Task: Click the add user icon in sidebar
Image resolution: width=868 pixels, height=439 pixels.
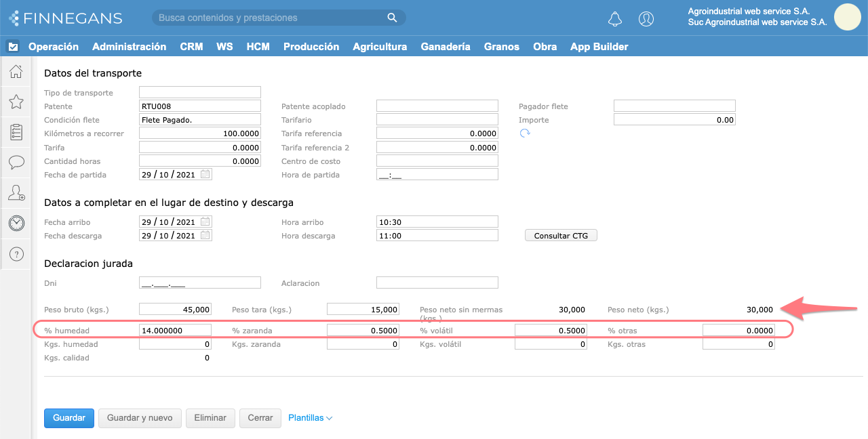Action: pyautogui.click(x=16, y=192)
